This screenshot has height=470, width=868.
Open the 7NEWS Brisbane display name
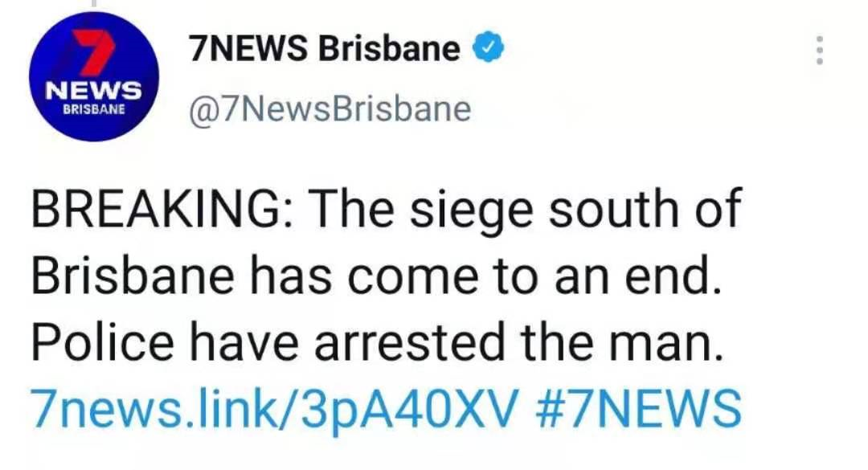[x=324, y=50]
